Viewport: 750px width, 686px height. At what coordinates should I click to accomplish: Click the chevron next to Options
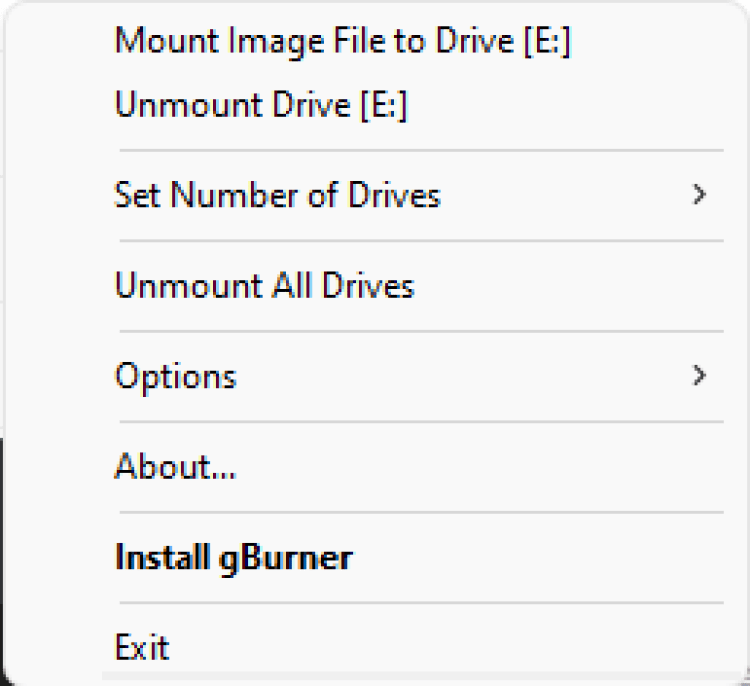(699, 376)
